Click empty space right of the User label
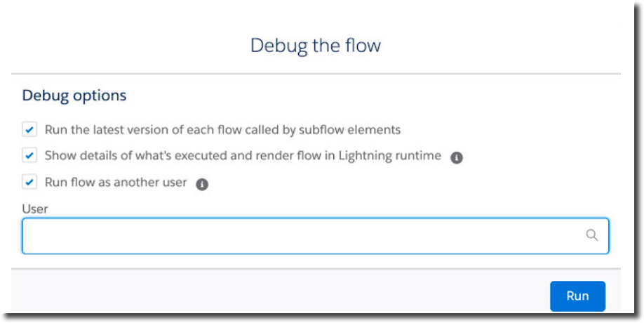 (328, 209)
